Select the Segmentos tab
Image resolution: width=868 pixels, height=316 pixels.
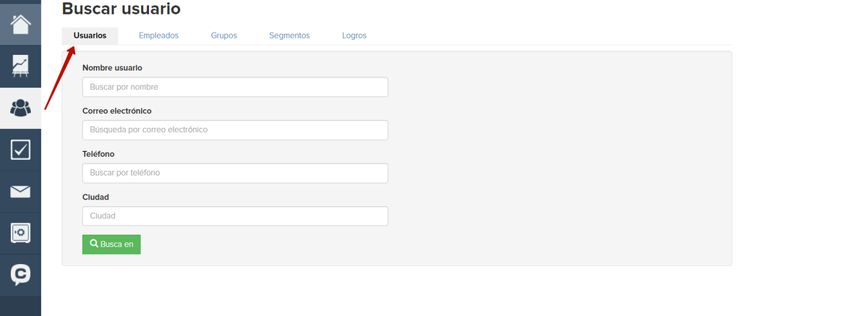pyautogui.click(x=289, y=35)
